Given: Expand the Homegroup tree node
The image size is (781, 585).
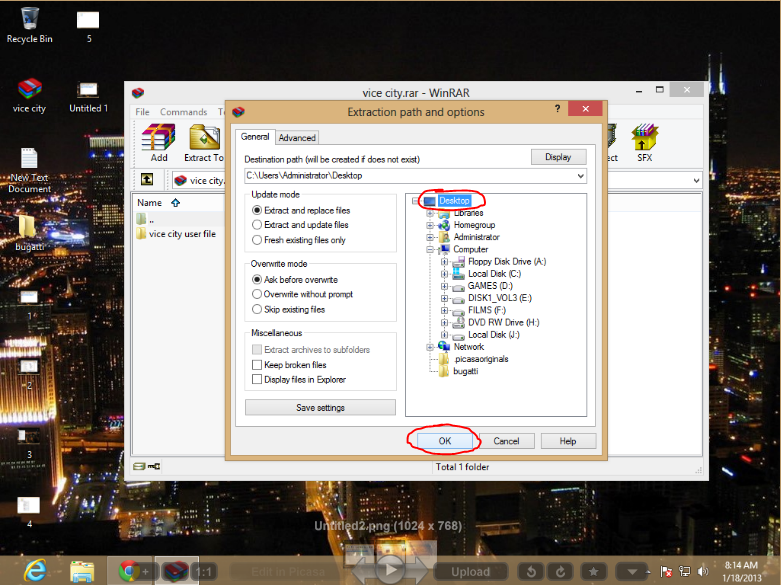Looking at the screenshot, I should [x=429, y=225].
